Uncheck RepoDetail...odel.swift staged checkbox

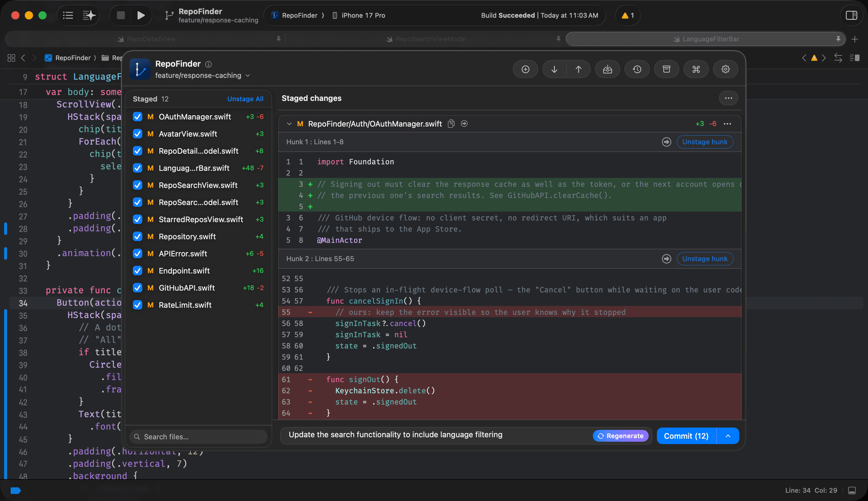click(x=137, y=151)
